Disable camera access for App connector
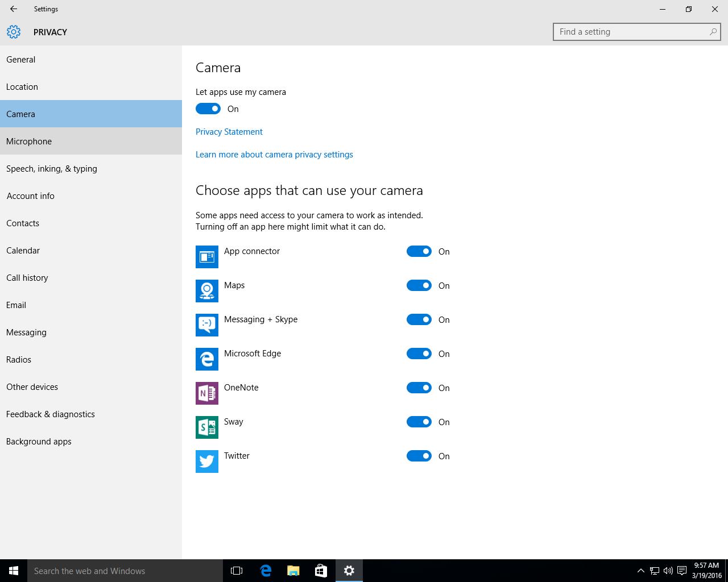The width and height of the screenshot is (728, 582). (419, 251)
